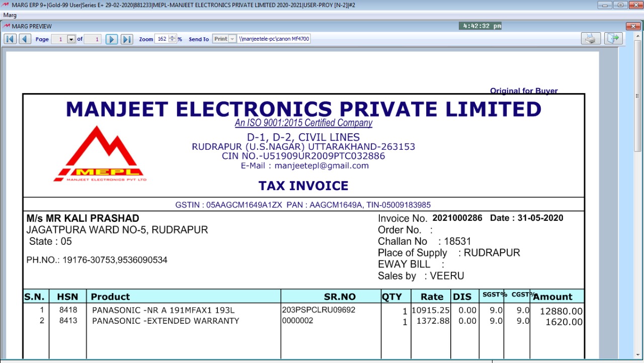The image size is (644, 363).
Task: Click the printer path field canon Mf4700
Action: pyautogui.click(x=274, y=39)
